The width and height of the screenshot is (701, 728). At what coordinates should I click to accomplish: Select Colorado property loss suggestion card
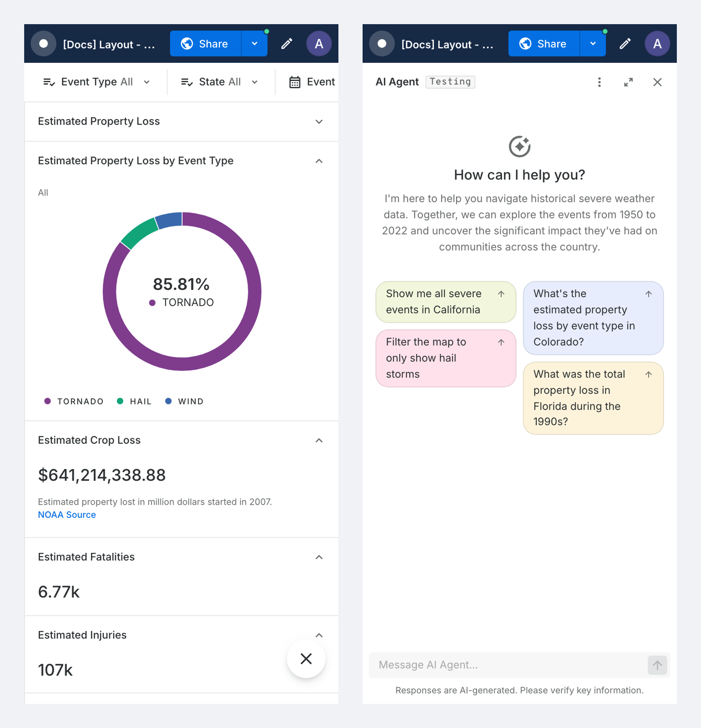coord(593,318)
